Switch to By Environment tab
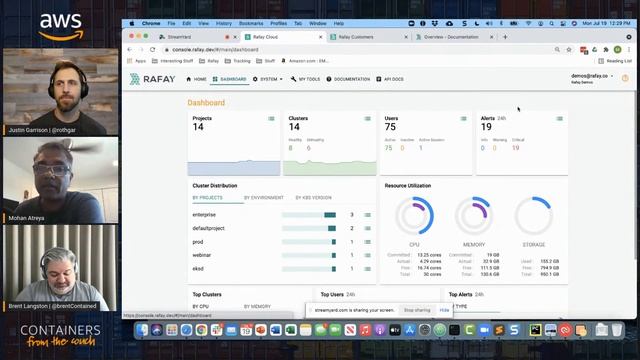This screenshot has height=360, width=640. (x=264, y=198)
